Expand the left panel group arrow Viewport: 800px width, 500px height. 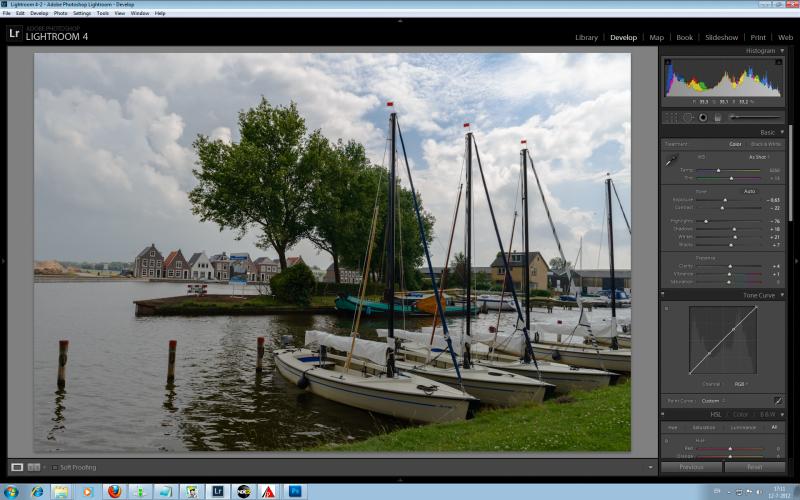pyautogui.click(x=3, y=261)
